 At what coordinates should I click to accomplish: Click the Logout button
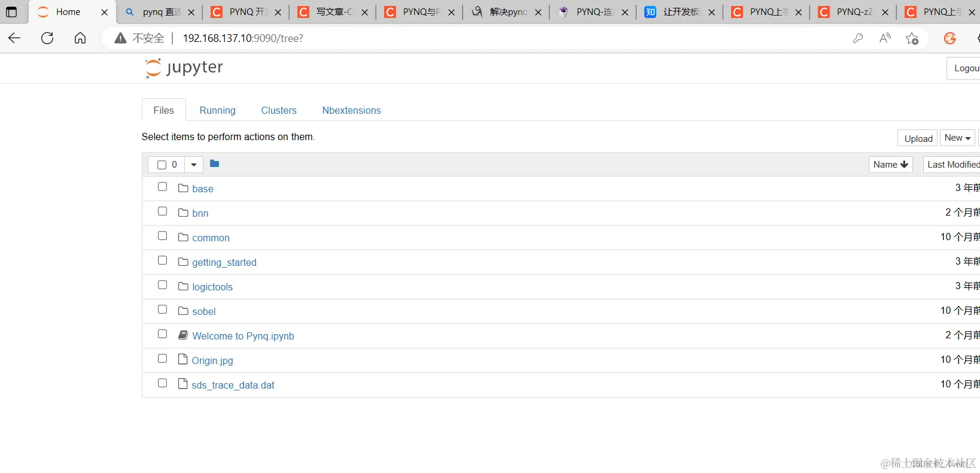964,68
